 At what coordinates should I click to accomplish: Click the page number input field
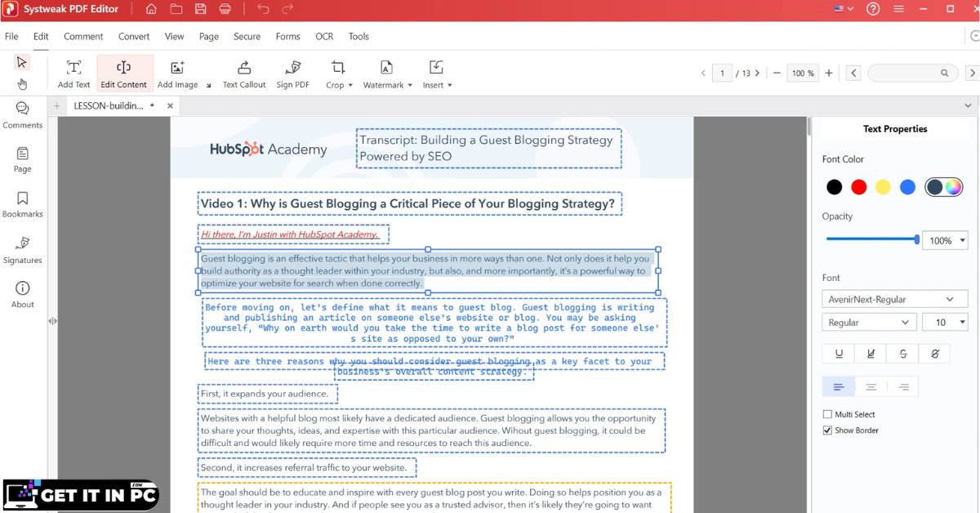tap(722, 74)
